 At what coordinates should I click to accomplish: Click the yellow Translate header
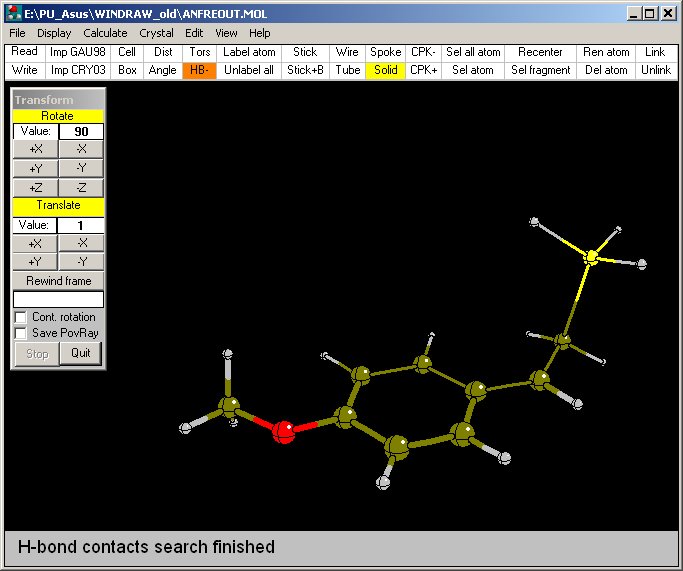tap(58, 206)
